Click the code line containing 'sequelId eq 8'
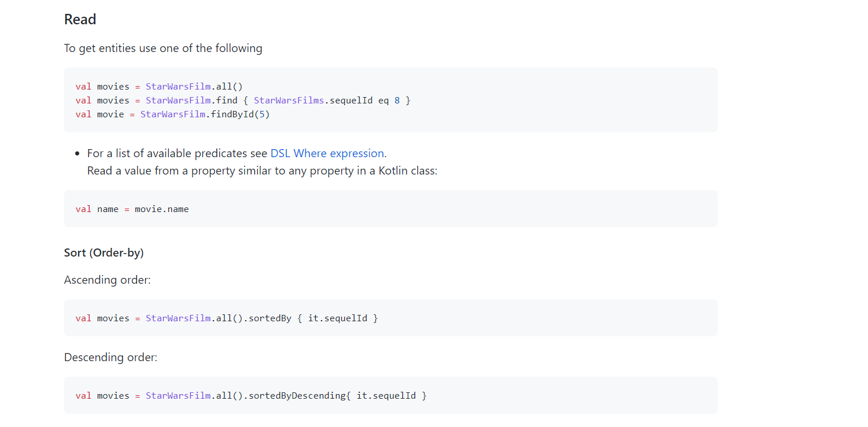This screenshot has width=868, height=427. pyautogui.click(x=243, y=101)
